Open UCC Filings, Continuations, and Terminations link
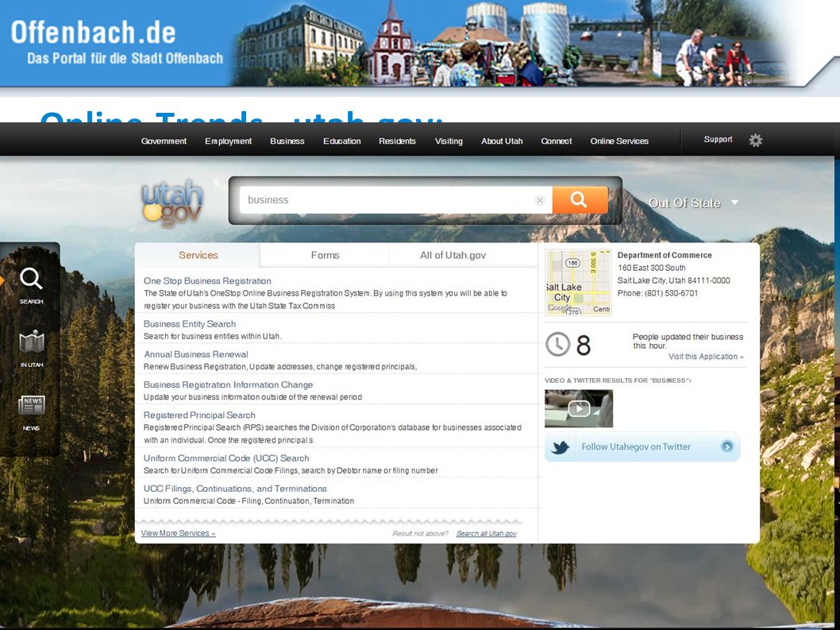 point(235,489)
